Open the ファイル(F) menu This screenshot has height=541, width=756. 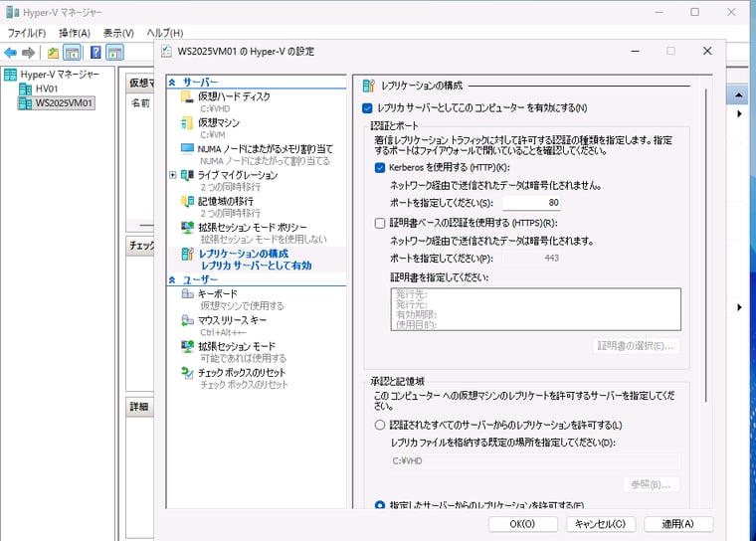[27, 33]
